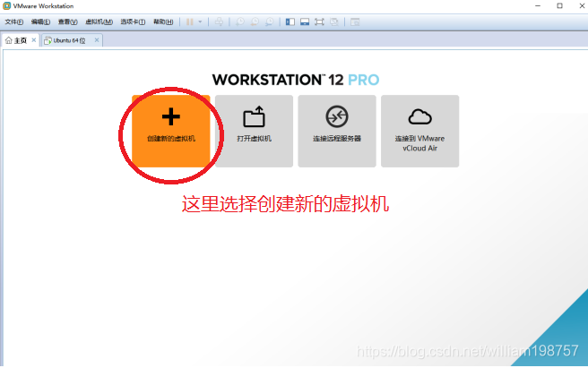Click the 创建新的虚拟机 tile
Screen dimensions: 588x368
(x=171, y=131)
